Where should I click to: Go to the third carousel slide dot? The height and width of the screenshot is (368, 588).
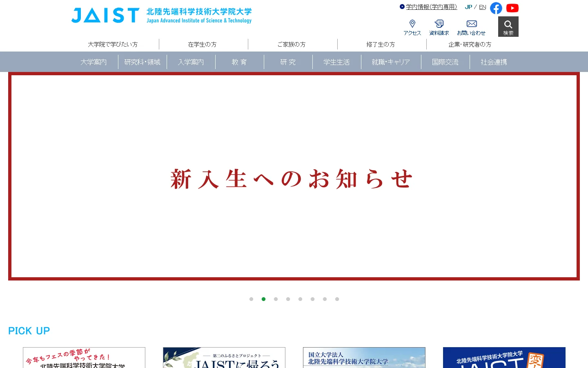tap(276, 299)
